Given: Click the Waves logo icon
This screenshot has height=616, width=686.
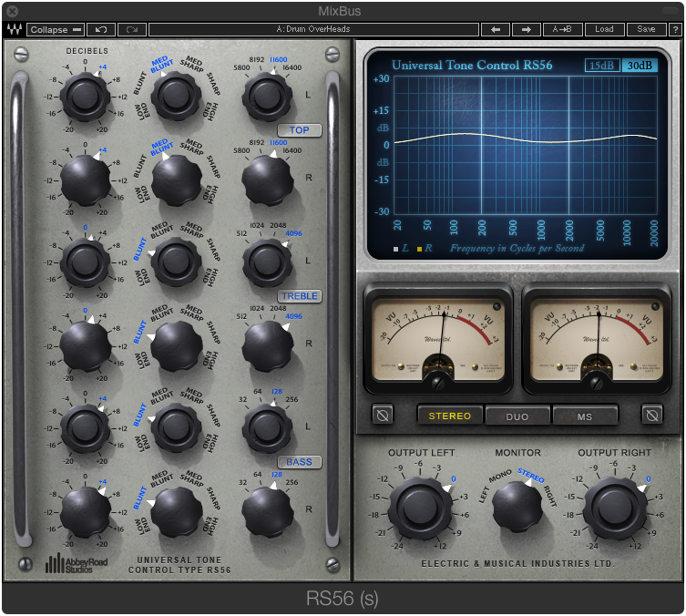Looking at the screenshot, I should click(x=14, y=29).
